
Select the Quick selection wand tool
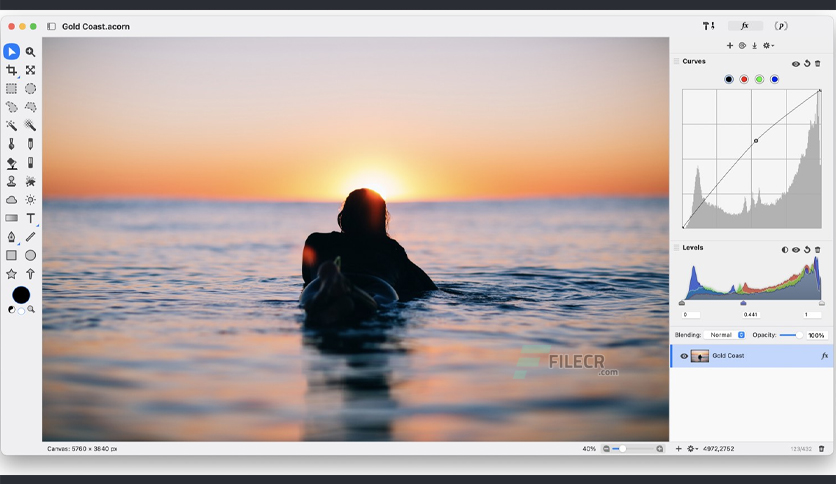[x=30, y=126]
